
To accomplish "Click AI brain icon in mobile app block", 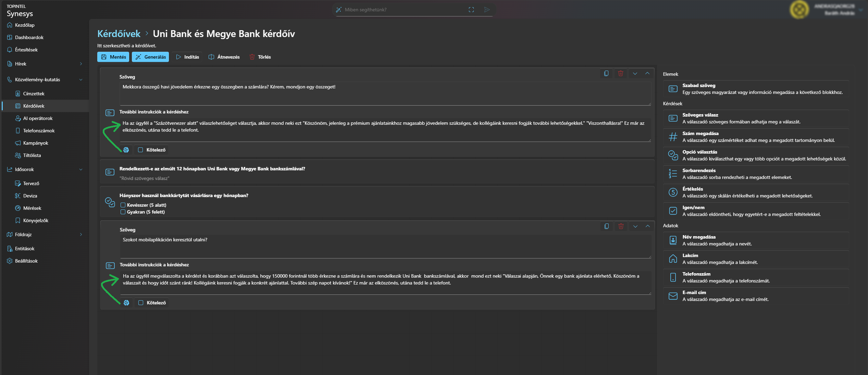I will [126, 303].
